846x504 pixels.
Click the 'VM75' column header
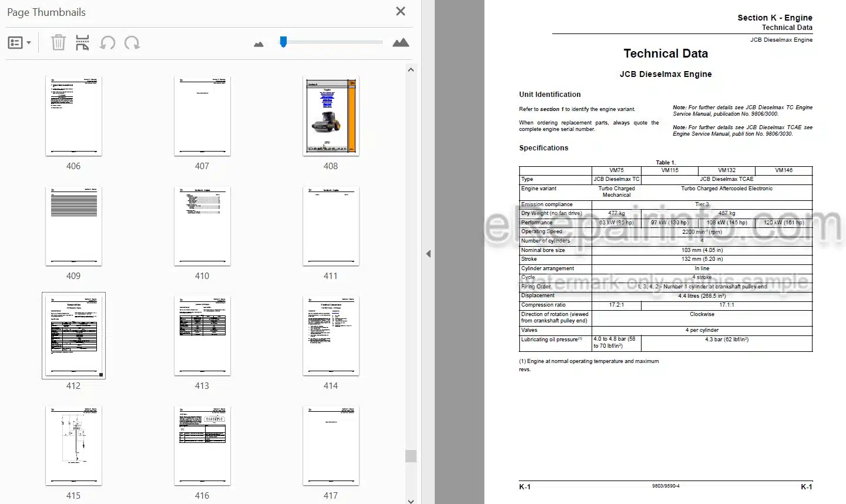(616, 170)
